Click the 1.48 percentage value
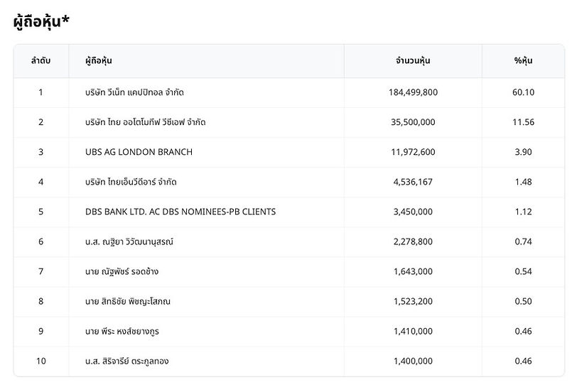This screenshot has width=577, height=392. pyautogui.click(x=523, y=182)
